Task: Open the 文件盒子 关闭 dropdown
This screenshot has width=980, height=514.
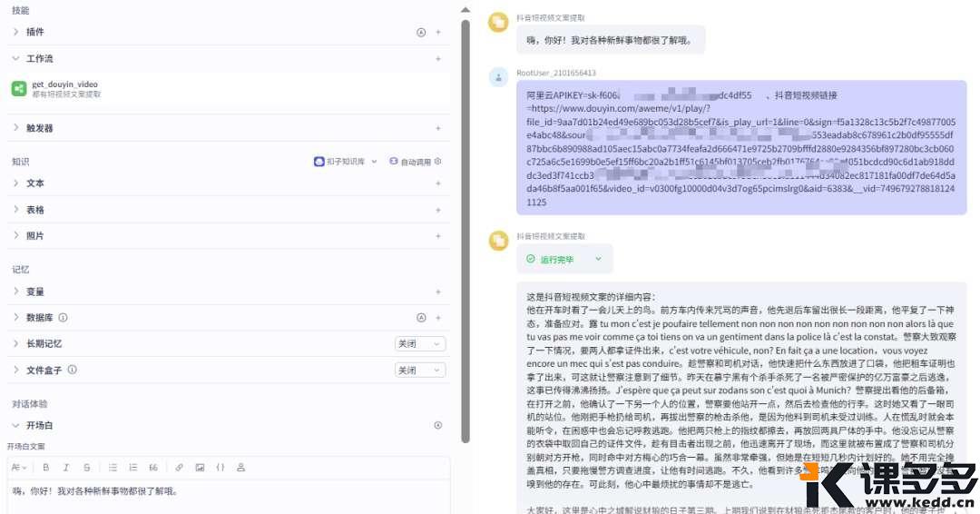Action: pyautogui.click(x=420, y=371)
